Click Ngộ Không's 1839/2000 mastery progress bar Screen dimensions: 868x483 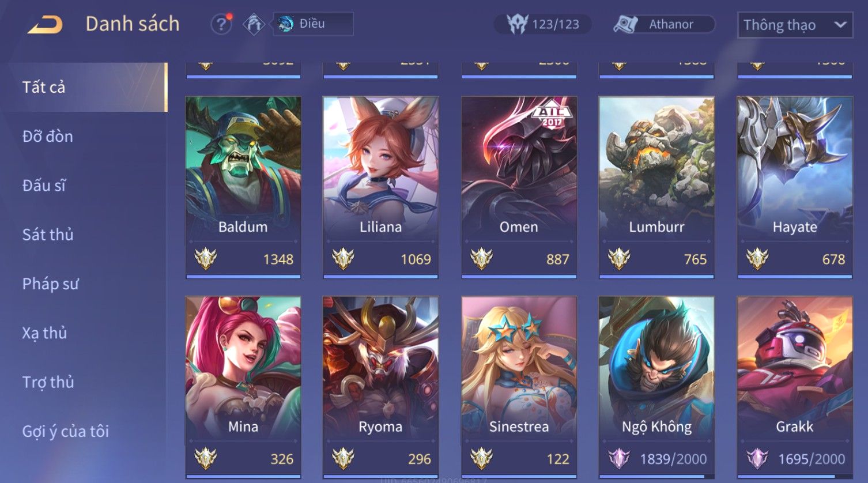click(656, 477)
